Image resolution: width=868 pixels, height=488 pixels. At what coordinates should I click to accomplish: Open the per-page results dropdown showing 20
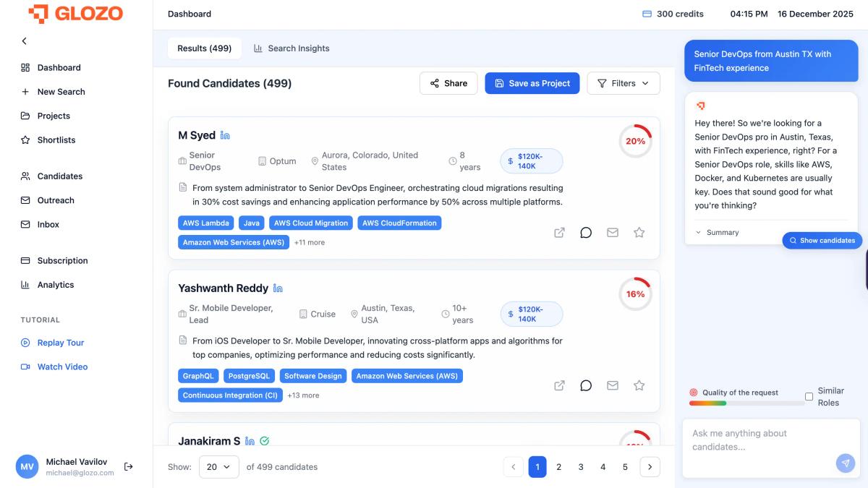point(218,466)
